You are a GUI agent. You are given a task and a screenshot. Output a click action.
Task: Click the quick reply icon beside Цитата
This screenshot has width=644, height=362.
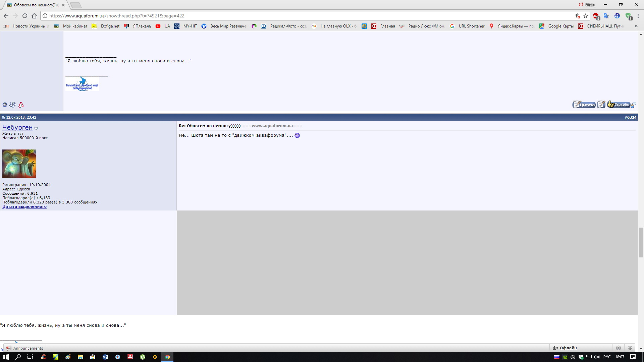point(601,105)
